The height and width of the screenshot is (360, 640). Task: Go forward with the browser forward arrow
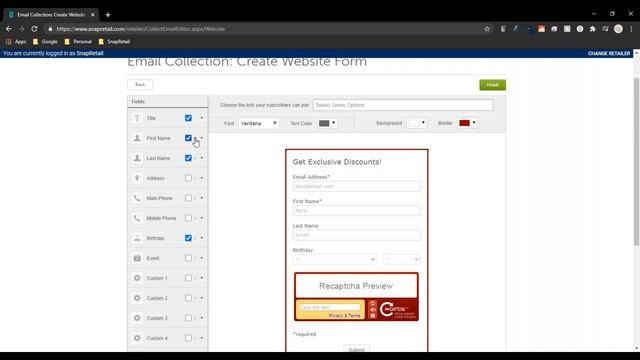[22, 29]
